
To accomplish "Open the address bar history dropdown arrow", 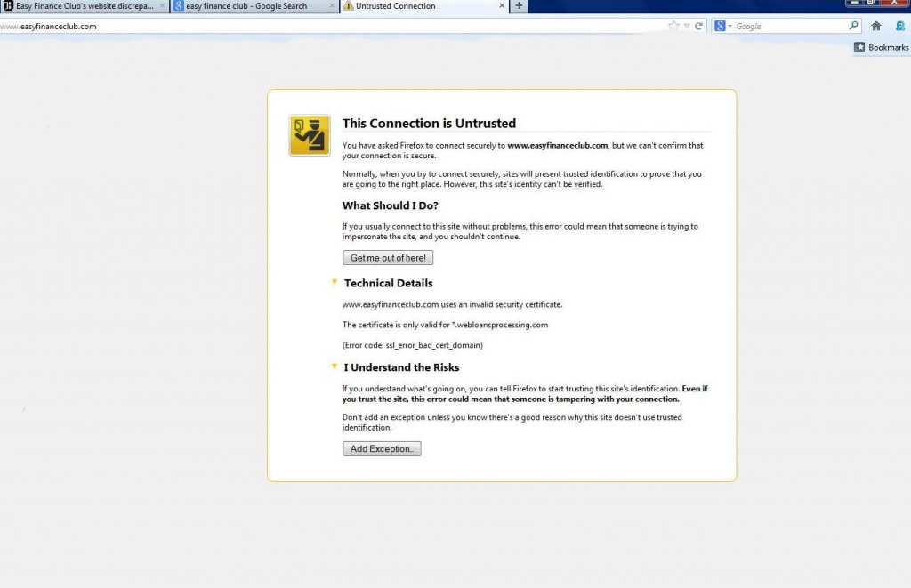I will point(687,27).
